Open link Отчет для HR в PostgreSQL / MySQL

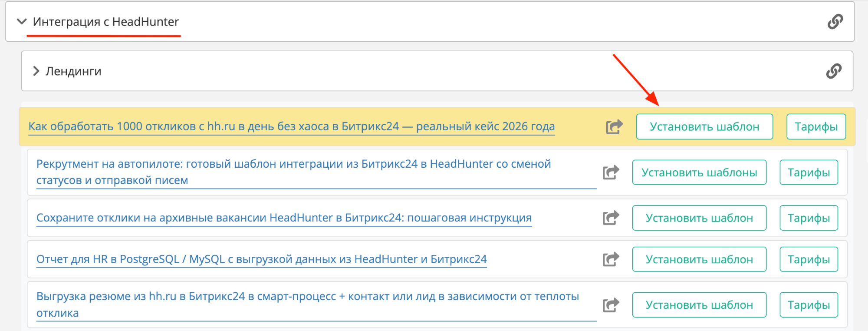[261, 259]
